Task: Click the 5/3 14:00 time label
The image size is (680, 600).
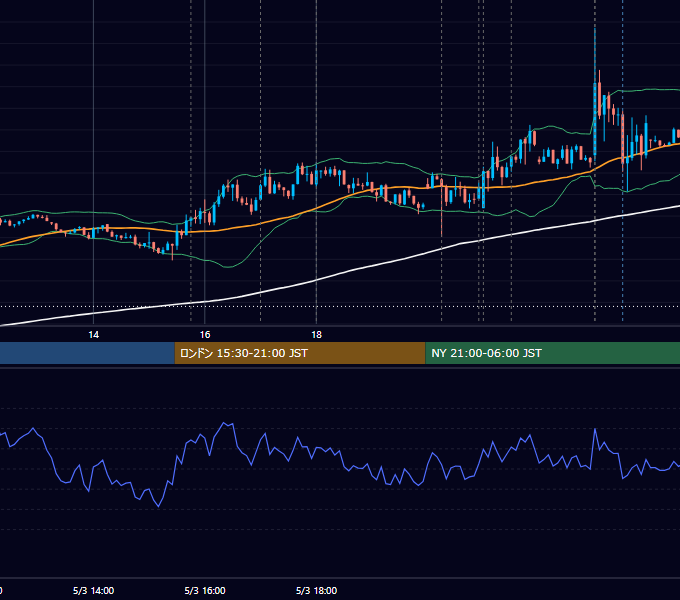Action: [94, 590]
